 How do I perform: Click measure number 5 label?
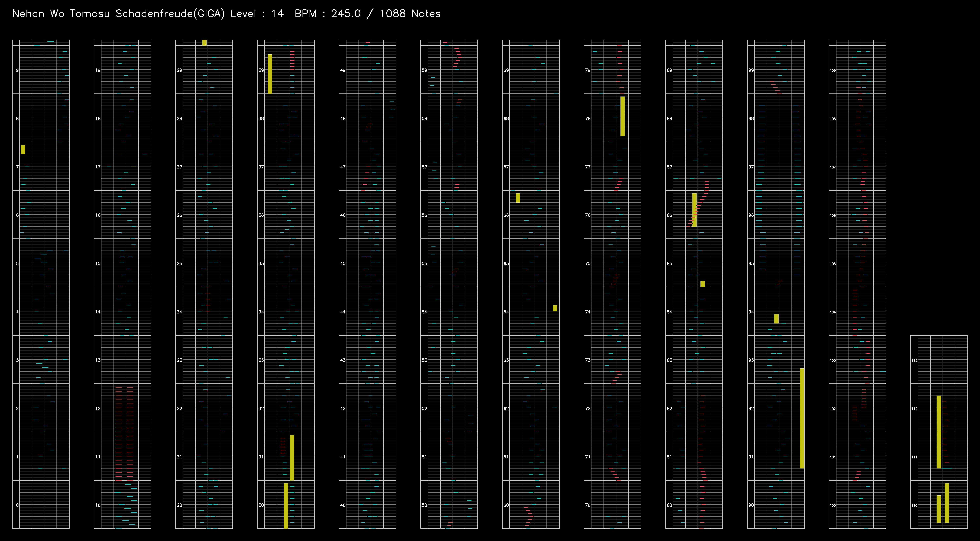click(17, 263)
